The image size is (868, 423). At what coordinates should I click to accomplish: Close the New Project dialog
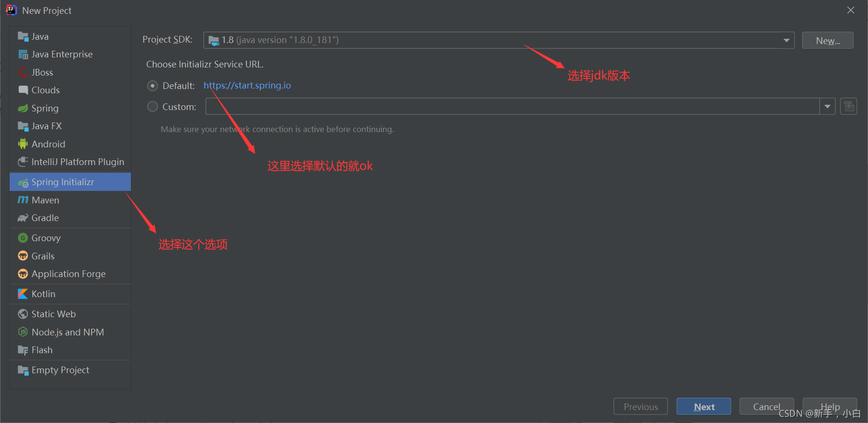851,10
